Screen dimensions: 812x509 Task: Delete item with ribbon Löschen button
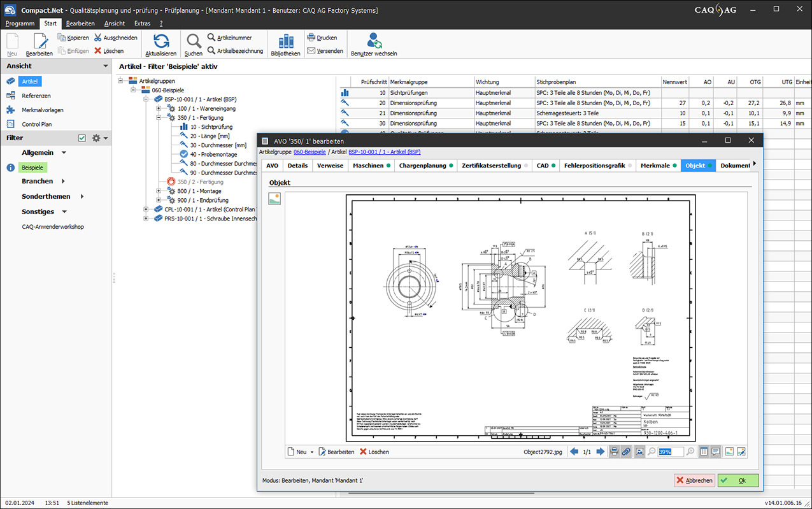point(109,51)
